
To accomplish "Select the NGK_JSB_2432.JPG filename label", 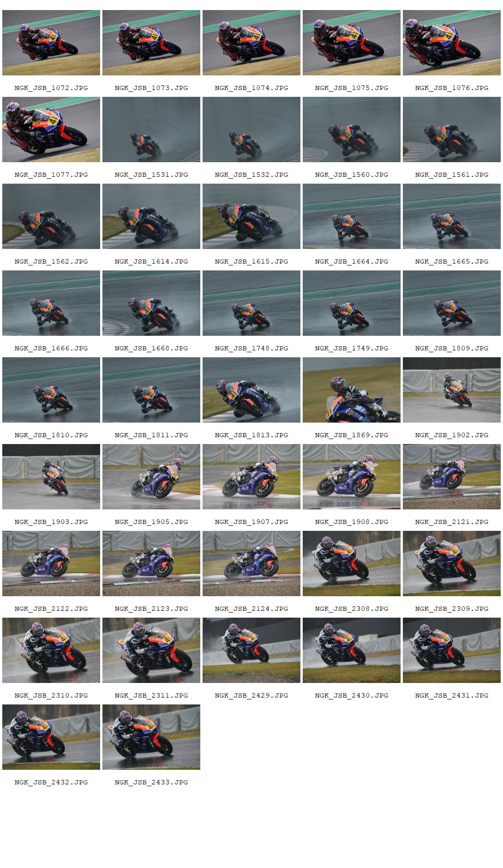I will (51, 782).
